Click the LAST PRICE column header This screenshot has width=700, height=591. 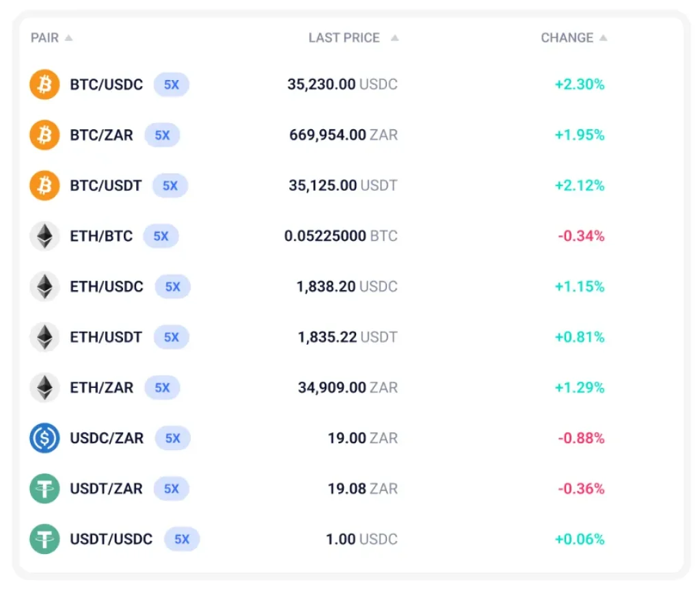(x=345, y=38)
